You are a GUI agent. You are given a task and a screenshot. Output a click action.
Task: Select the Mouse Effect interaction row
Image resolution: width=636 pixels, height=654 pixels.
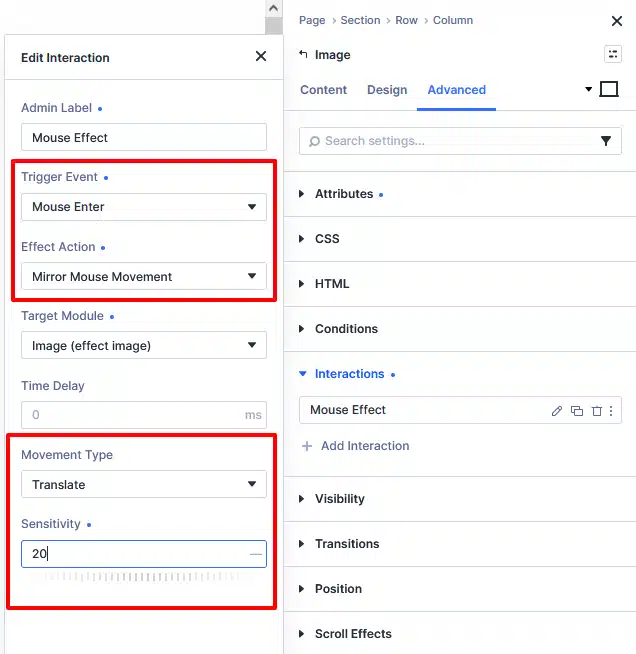click(460, 410)
